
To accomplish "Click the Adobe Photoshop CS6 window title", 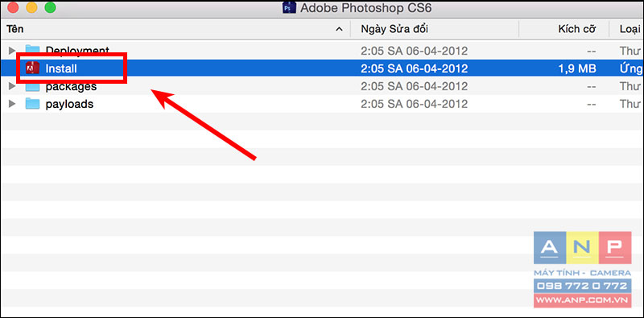I will [x=366, y=8].
